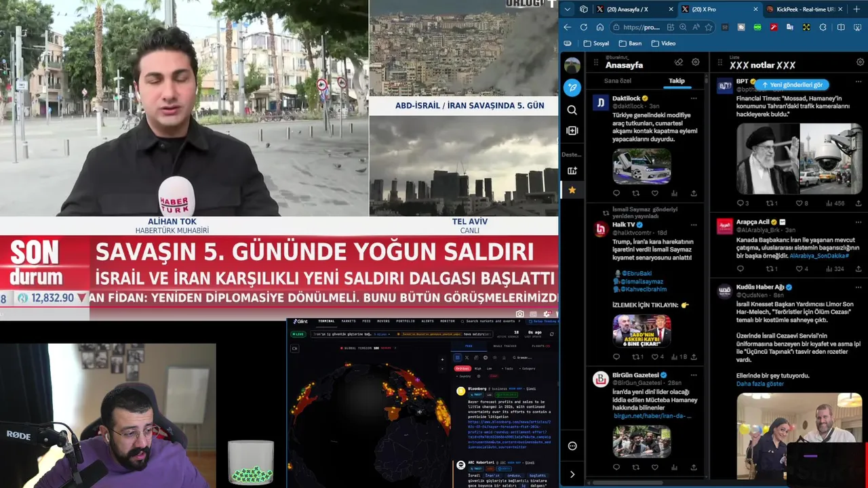Like the Daktilock post

click(655, 193)
